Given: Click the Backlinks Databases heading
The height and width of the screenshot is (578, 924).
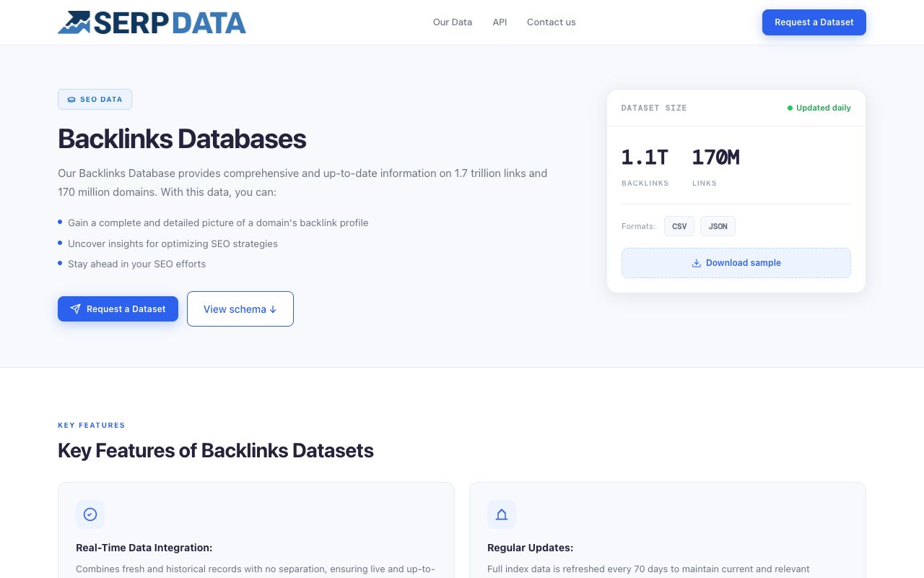Looking at the screenshot, I should [x=182, y=139].
